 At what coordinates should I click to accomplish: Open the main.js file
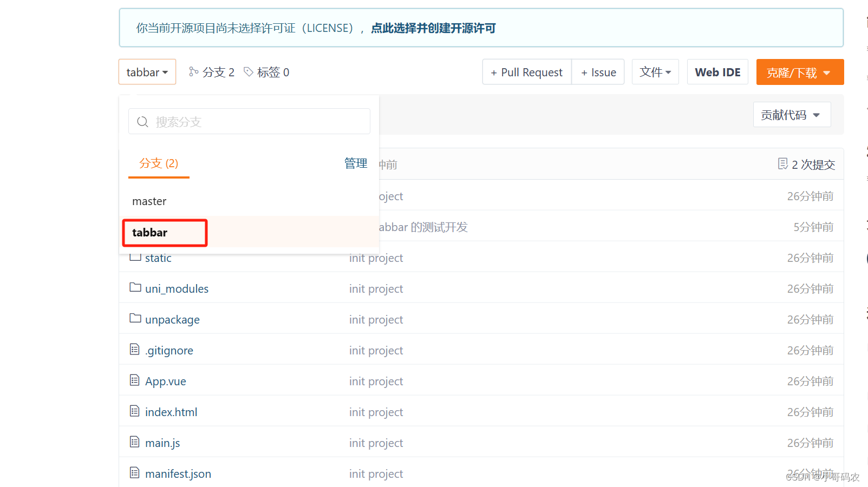(x=162, y=442)
